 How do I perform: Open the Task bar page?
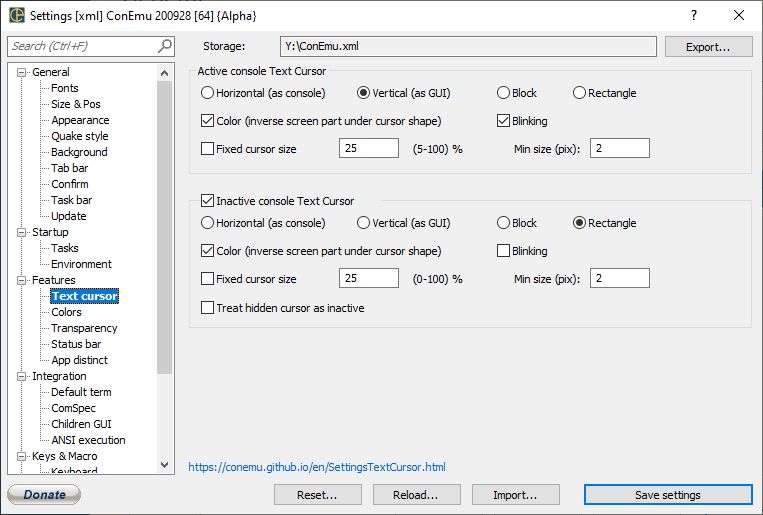click(x=72, y=200)
